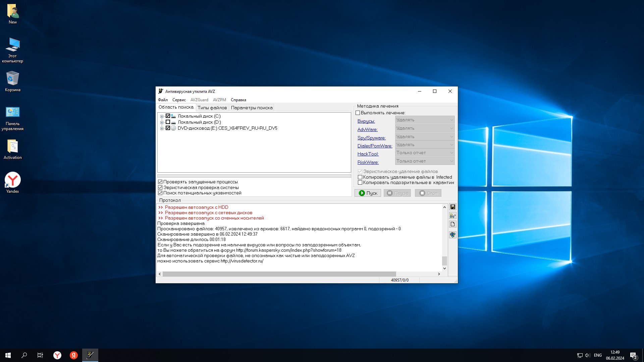Click the blank page icon beside the protocol

(x=452, y=224)
